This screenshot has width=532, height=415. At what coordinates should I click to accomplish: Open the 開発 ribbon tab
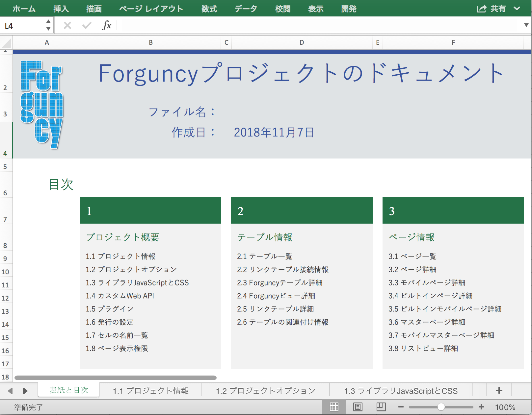[349, 9]
